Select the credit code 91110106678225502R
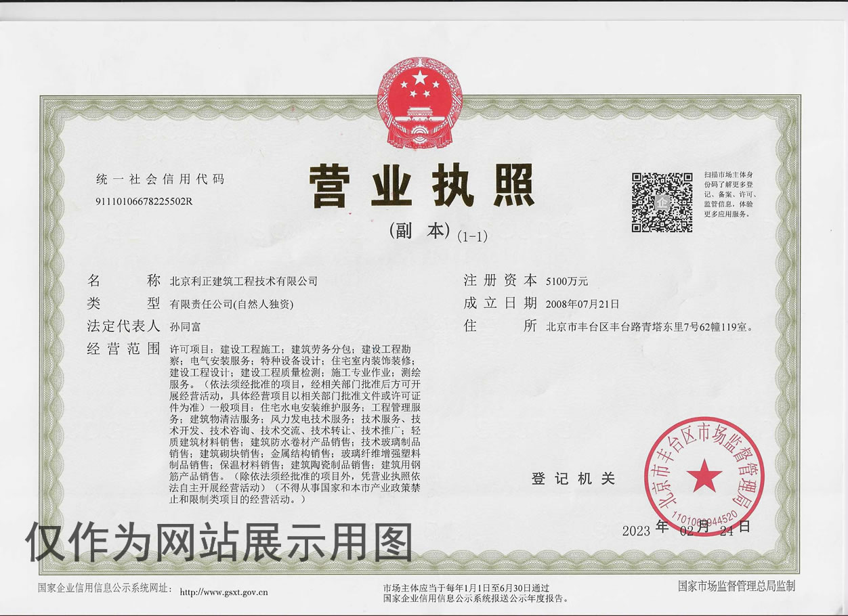The image size is (848, 616). point(144,201)
